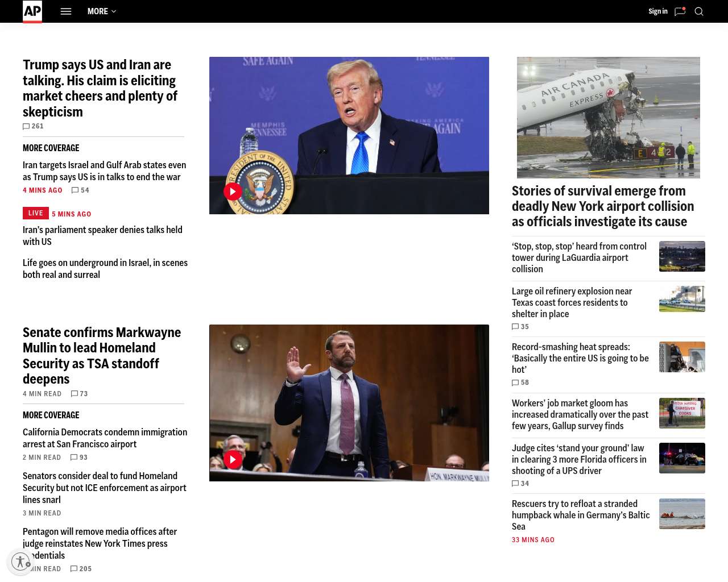Read 'Trump says US and Iran are talking' headline
Viewport: 728px width, 582px height.
[100, 88]
